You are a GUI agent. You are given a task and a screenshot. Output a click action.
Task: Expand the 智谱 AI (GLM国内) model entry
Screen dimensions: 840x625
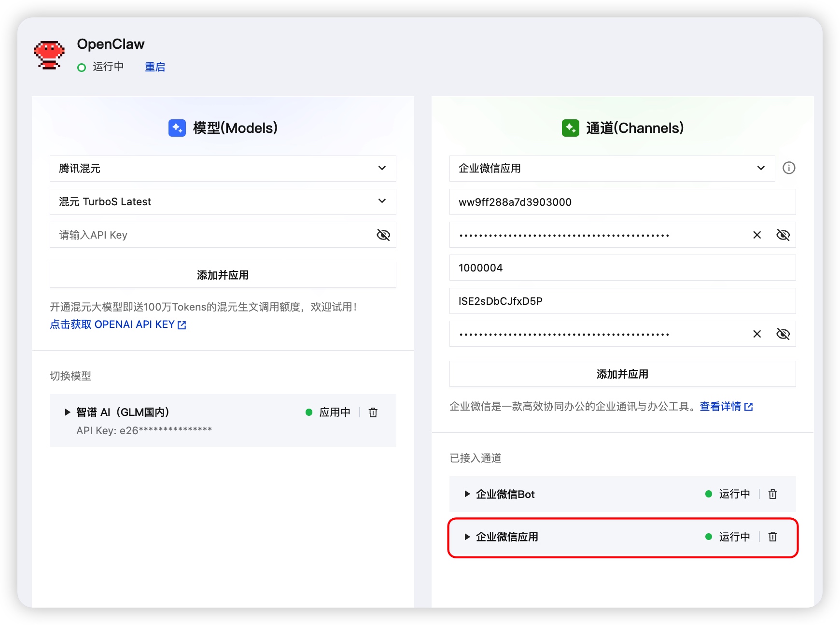(x=68, y=412)
